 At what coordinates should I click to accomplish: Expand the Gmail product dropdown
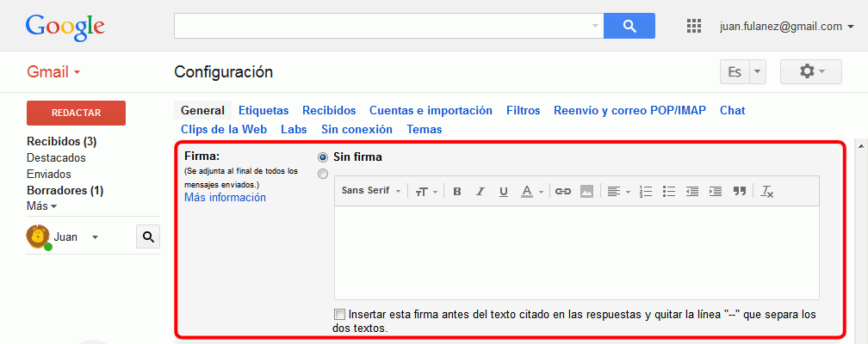[53, 72]
